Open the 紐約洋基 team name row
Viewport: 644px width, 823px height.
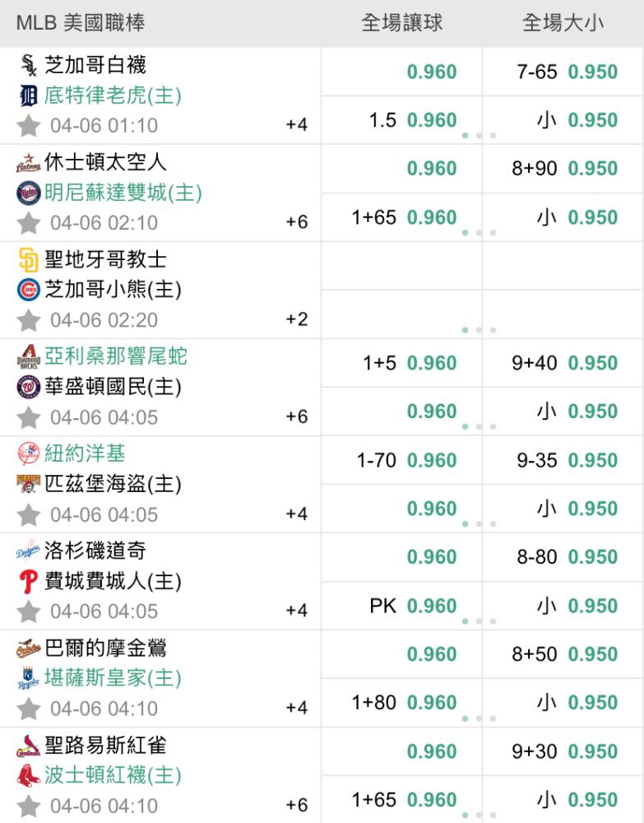point(85,453)
